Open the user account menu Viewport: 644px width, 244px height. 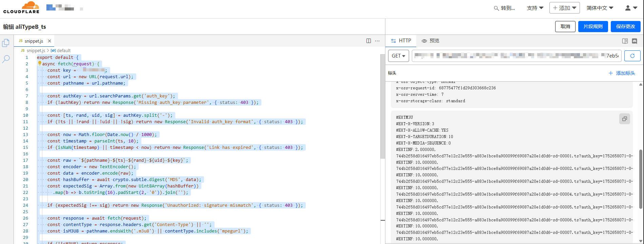point(631,8)
